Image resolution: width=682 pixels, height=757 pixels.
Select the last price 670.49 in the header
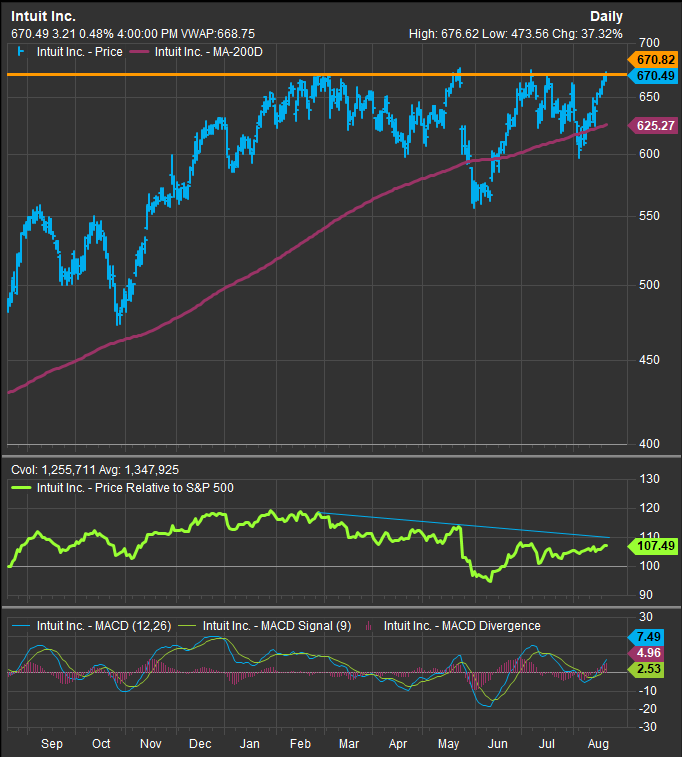(x=29, y=34)
